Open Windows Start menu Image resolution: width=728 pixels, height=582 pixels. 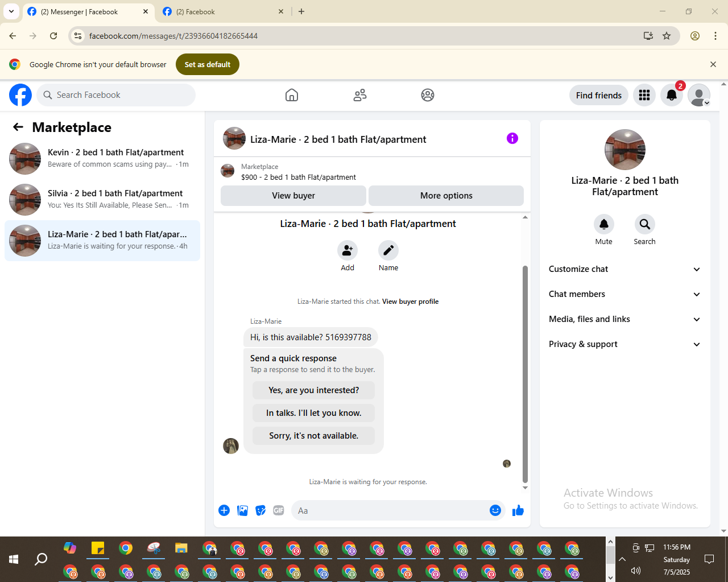[14, 559]
